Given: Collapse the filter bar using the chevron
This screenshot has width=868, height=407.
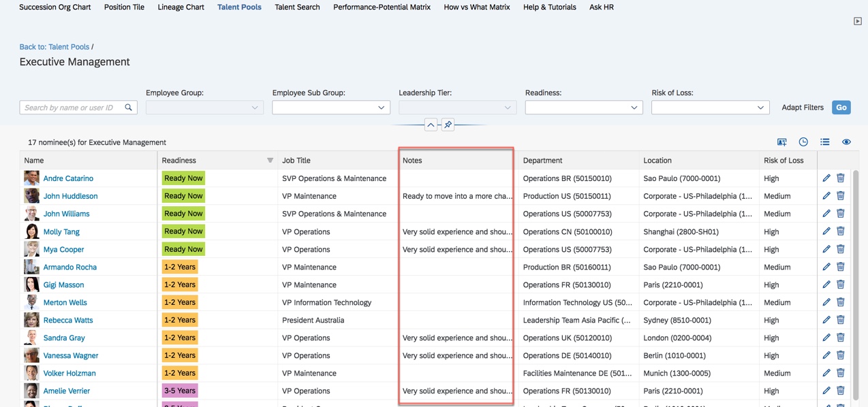Looking at the screenshot, I should (431, 125).
